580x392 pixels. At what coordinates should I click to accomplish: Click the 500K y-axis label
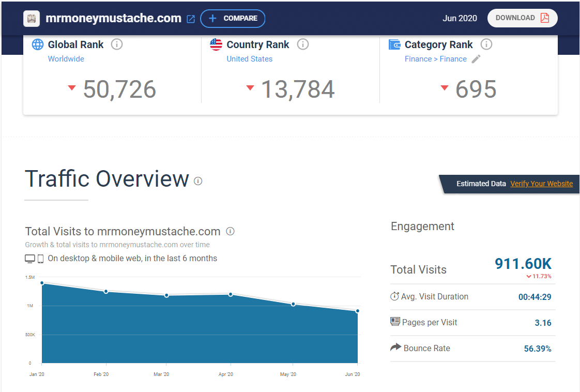tap(30, 335)
